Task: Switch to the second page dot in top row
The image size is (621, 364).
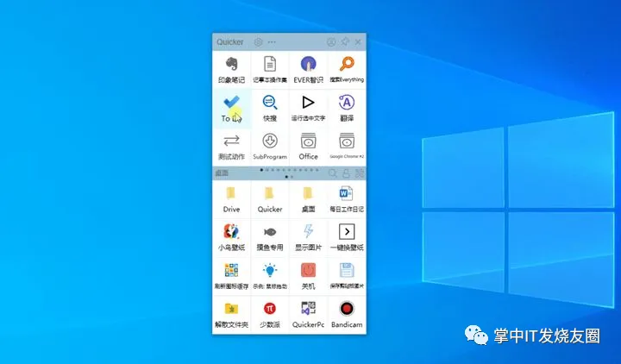Action: pos(267,170)
